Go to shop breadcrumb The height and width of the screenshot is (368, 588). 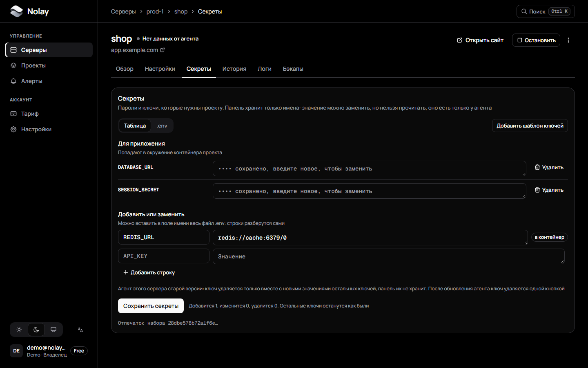pos(181,11)
